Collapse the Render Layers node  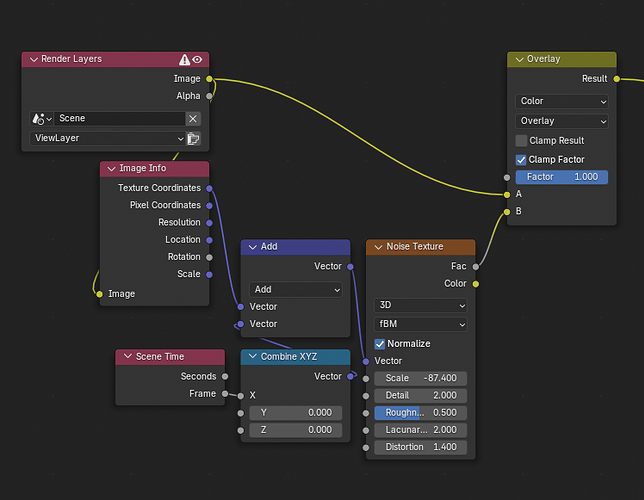coord(34,60)
